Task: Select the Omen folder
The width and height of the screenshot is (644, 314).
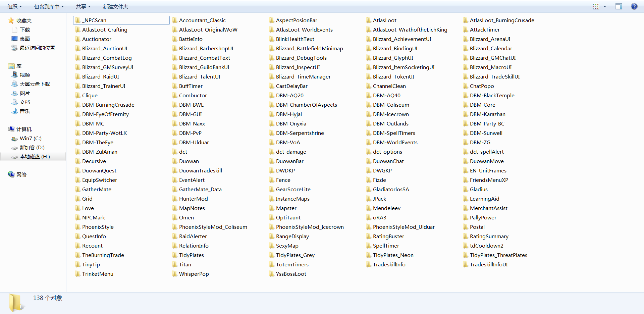Action: (186, 217)
